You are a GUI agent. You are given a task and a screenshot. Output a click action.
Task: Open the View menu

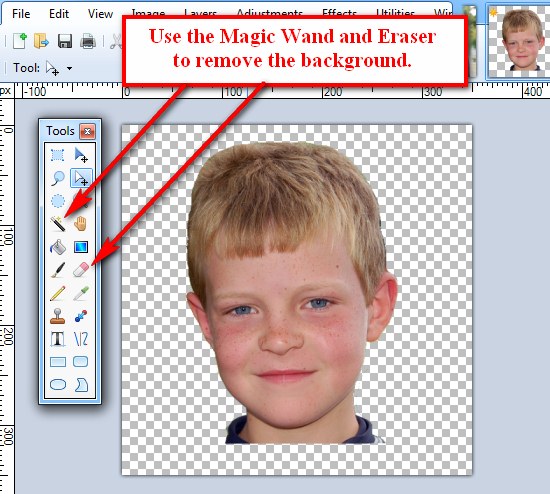pos(100,14)
